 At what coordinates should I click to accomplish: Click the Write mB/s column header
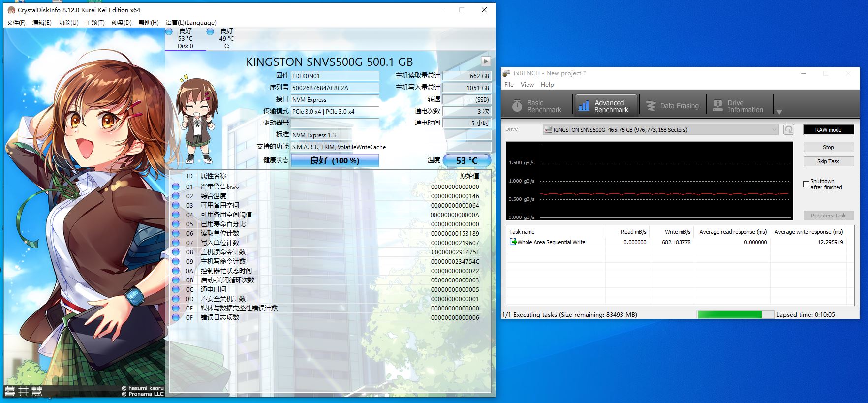[671, 232]
